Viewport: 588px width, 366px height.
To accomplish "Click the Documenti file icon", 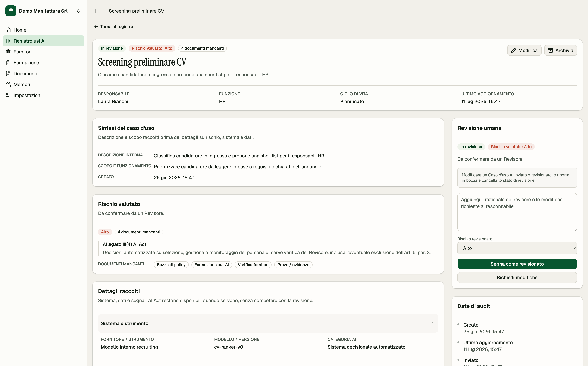I will pyautogui.click(x=8, y=74).
